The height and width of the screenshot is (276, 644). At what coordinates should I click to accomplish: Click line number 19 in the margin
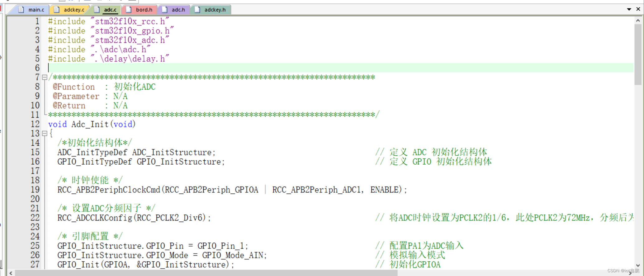[x=35, y=190]
